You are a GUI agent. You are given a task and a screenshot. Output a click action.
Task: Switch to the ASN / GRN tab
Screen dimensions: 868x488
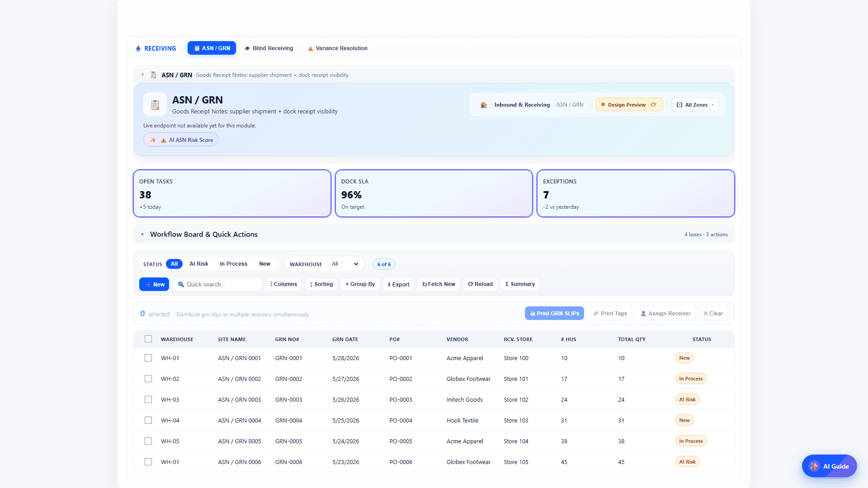point(212,48)
